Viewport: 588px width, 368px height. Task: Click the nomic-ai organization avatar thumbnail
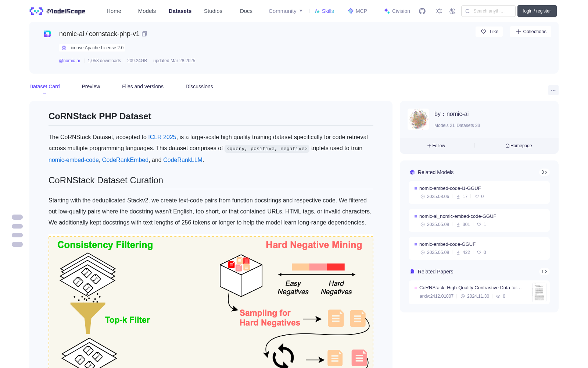418,119
